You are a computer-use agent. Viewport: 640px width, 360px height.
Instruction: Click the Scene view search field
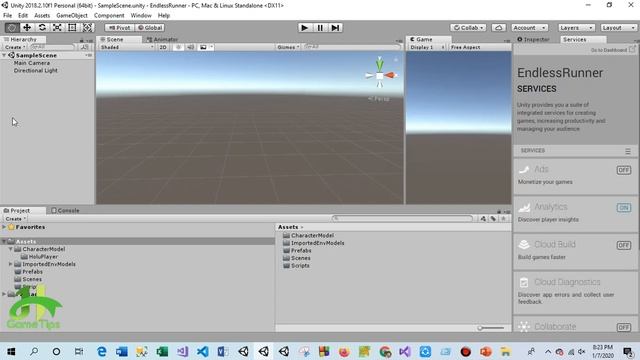tap(352, 47)
